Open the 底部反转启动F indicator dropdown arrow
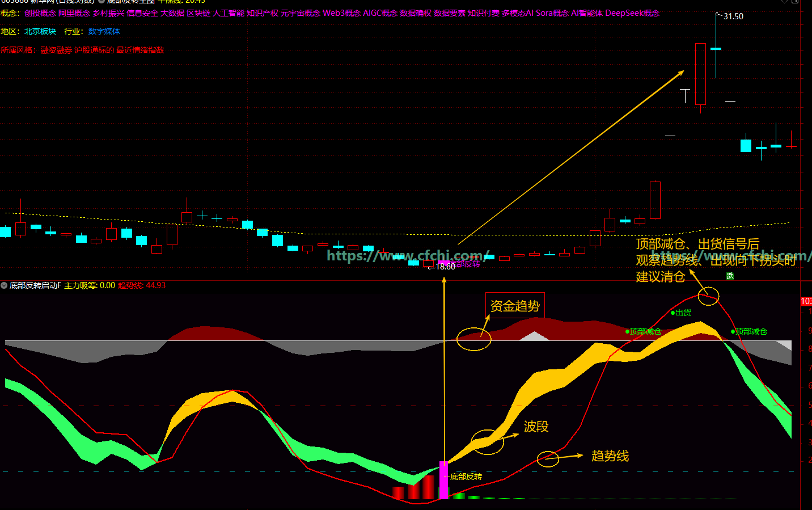The image size is (812, 510). 4,285
